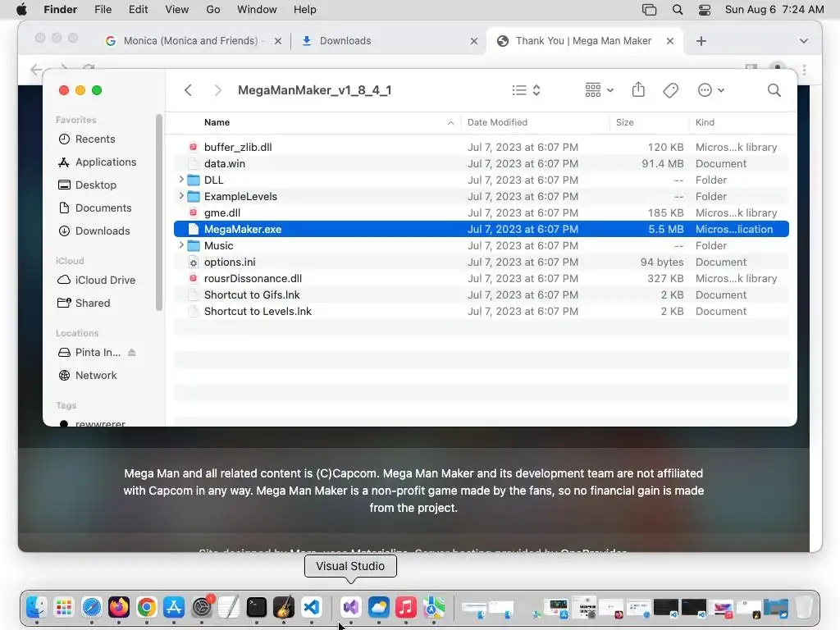Select the options.ini file

[x=481, y=262]
